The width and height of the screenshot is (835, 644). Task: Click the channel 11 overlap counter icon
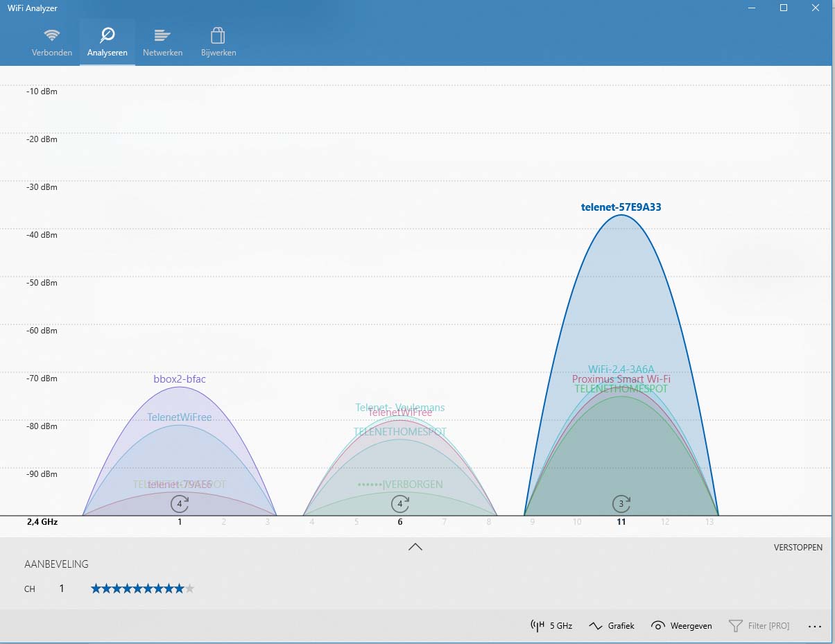point(621,503)
